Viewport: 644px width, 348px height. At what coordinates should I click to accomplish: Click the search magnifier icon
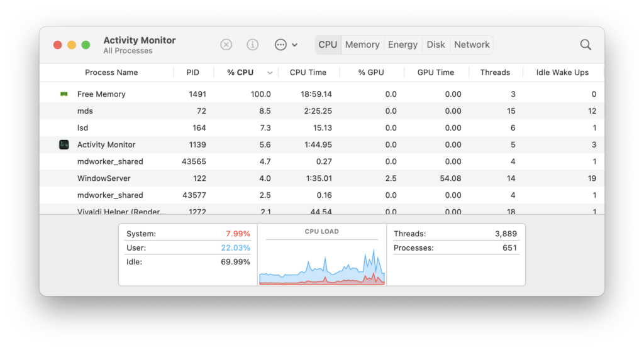[x=586, y=45]
